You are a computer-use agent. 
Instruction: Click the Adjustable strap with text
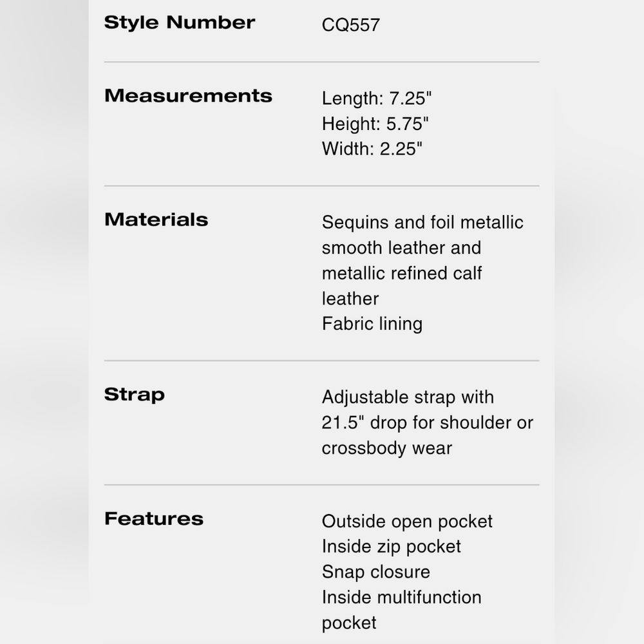pyautogui.click(x=408, y=397)
